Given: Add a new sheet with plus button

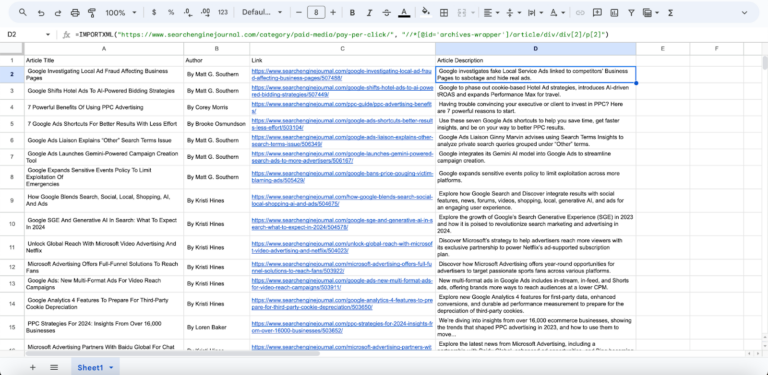Looking at the screenshot, I should pyautogui.click(x=33, y=367).
